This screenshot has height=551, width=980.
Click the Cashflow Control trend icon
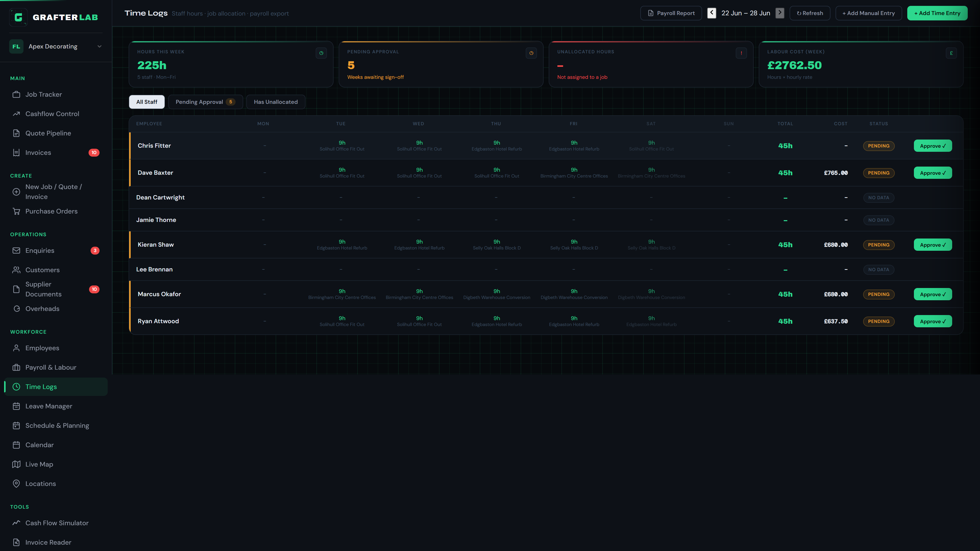pos(16,114)
